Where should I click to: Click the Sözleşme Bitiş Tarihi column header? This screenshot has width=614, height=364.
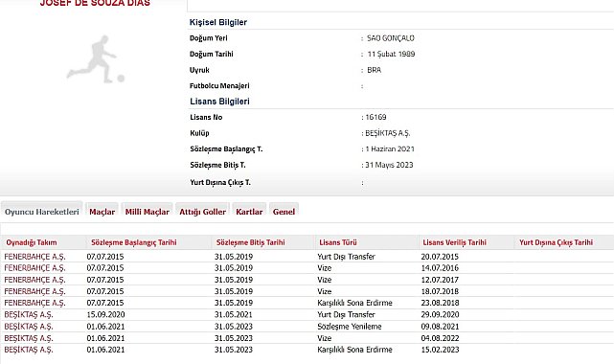point(251,242)
